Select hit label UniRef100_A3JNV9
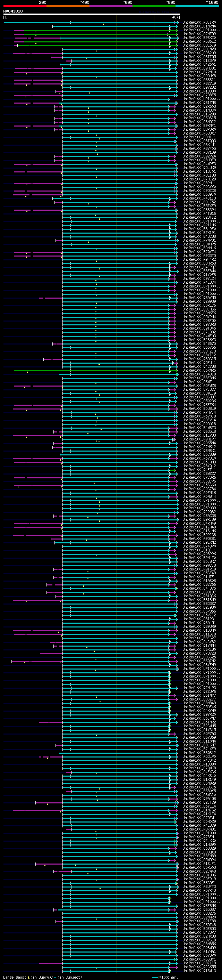The width and height of the screenshot is (222, 980). click(x=199, y=49)
